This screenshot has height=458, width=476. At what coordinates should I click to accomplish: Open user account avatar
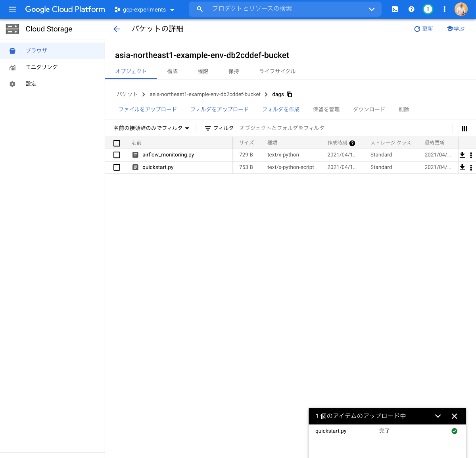pos(461,9)
